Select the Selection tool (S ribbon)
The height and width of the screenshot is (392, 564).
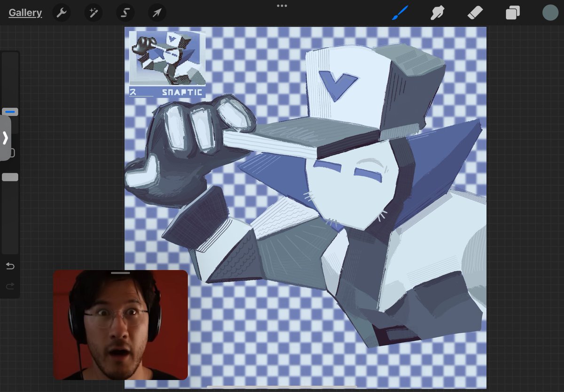coord(125,13)
